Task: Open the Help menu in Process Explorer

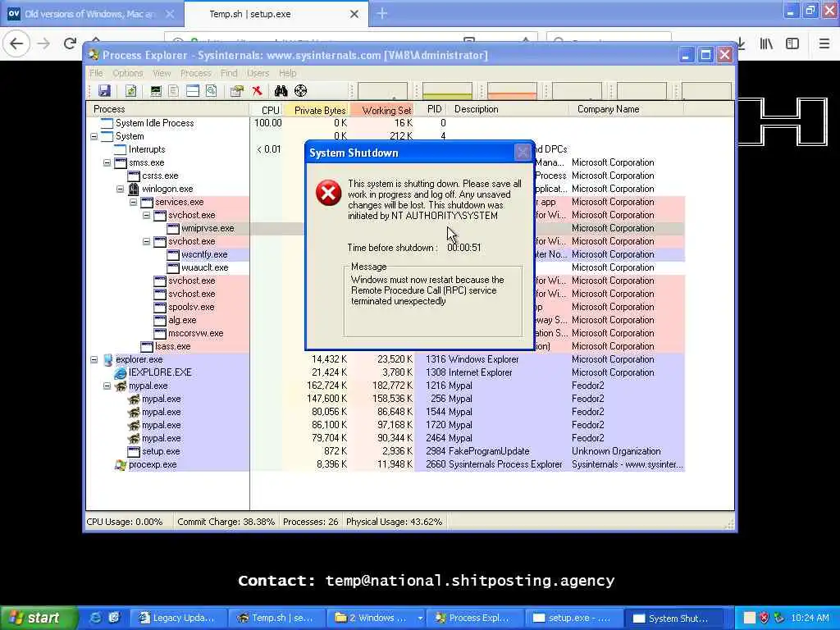Action: (287, 73)
